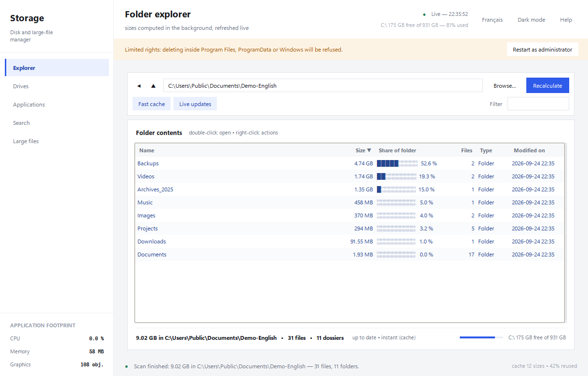Enable Dark mode
Image resolution: width=588 pixels, height=376 pixels.
pos(531,20)
